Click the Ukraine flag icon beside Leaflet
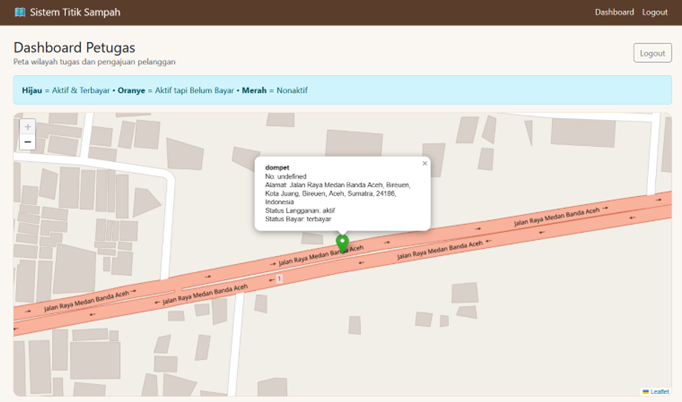This screenshot has height=402, width=682. pos(646,392)
